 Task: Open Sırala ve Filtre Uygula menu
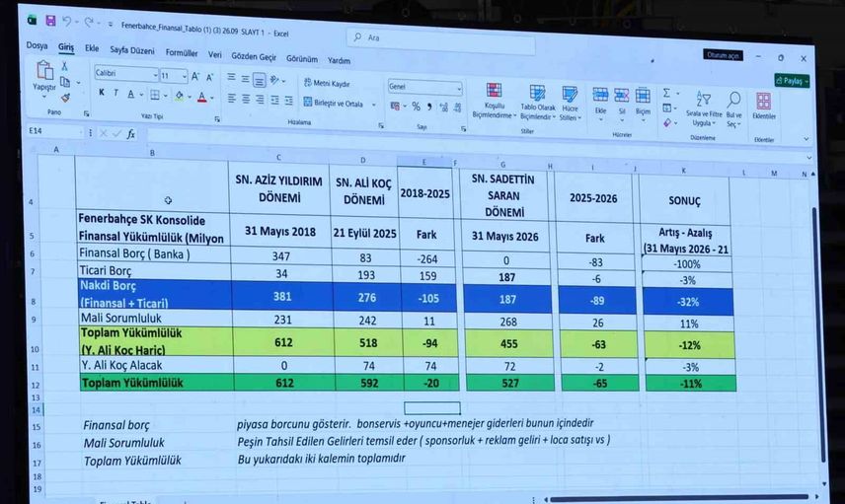pos(704,109)
